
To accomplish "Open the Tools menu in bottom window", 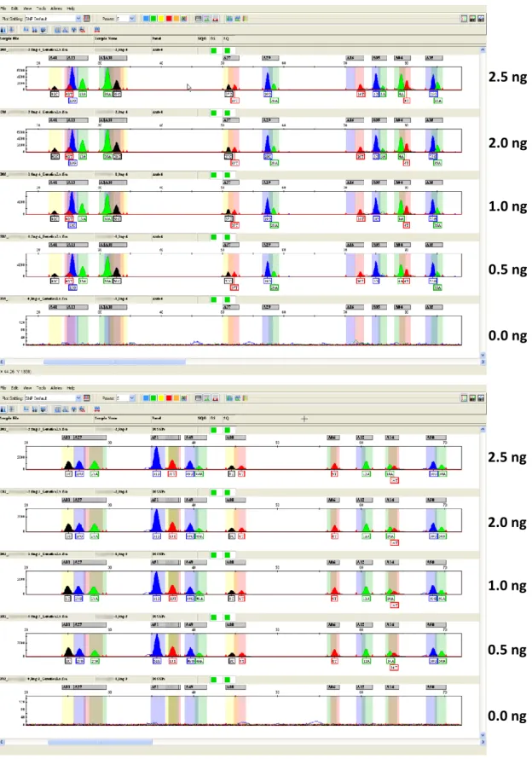I will tap(41, 388).
